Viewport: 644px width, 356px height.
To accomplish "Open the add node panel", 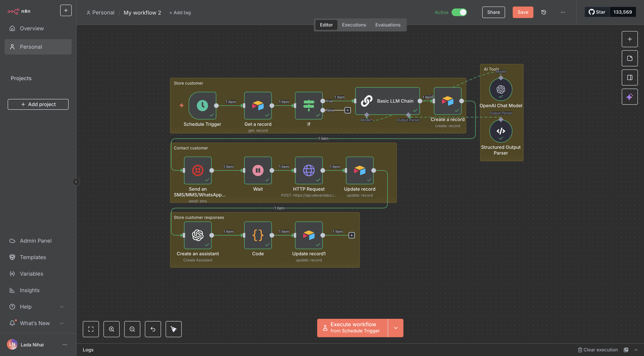I will (x=630, y=39).
